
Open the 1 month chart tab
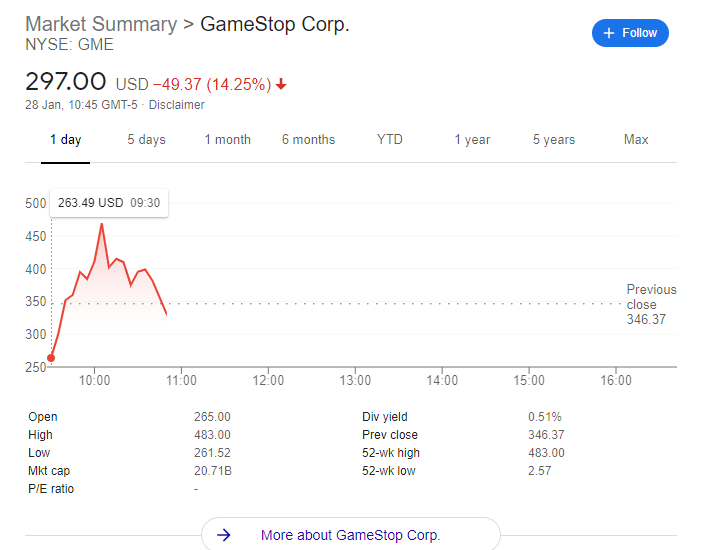tap(227, 139)
